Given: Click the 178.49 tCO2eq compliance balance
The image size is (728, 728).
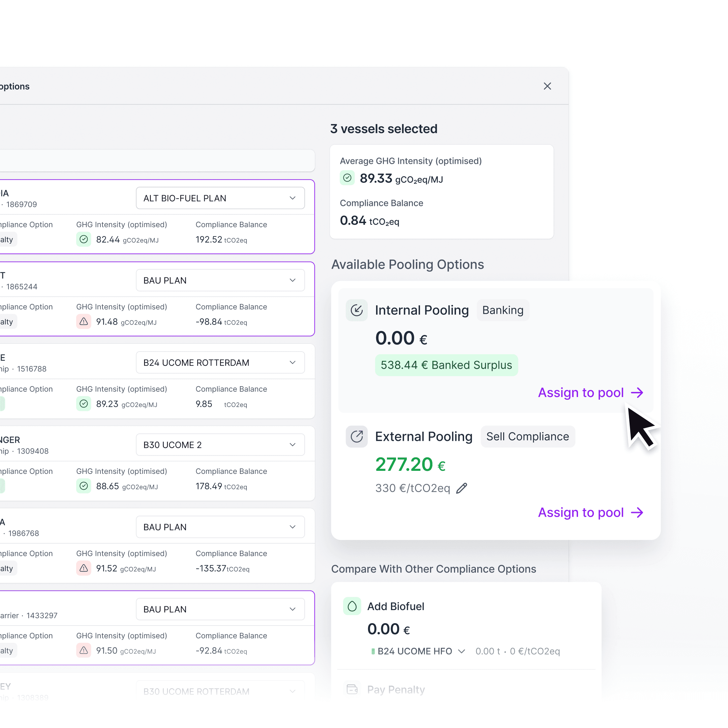Looking at the screenshot, I should coord(221,486).
